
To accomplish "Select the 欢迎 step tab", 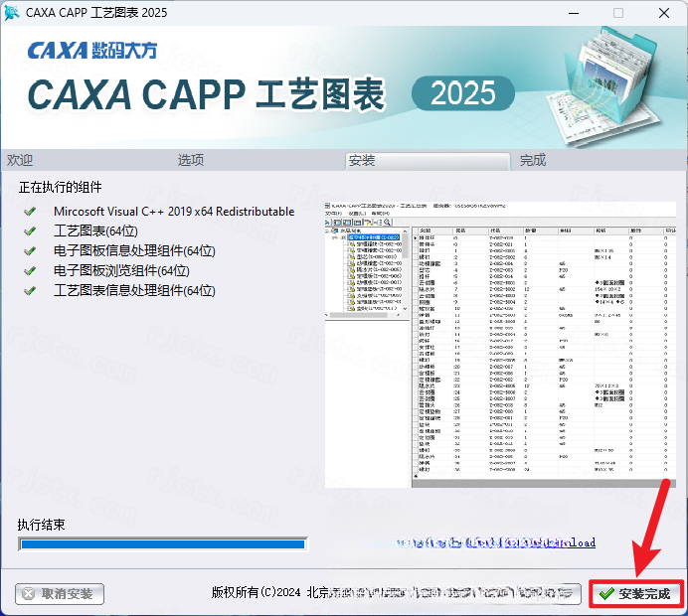I will pyautogui.click(x=20, y=160).
